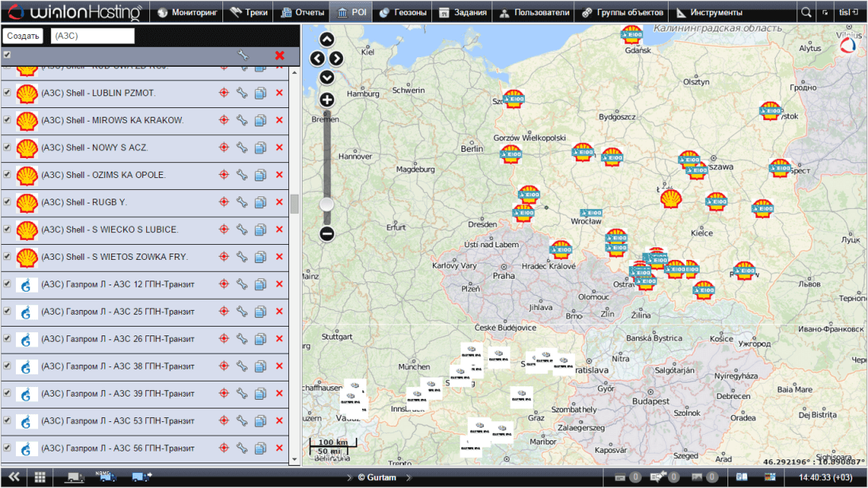Viewport: 868px width, 488px height.
Task: Click the map zoom in plus button
Action: point(326,100)
